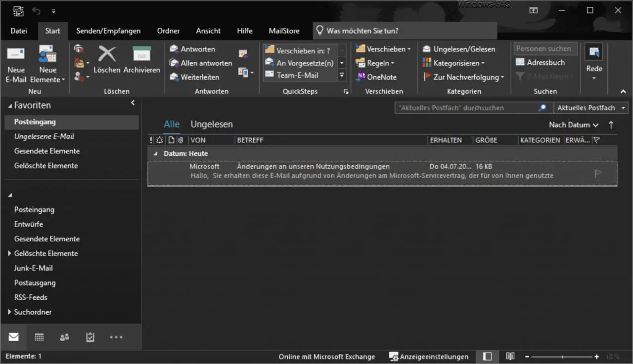Open the Neue Elemente dropdown
The height and width of the screenshot is (364, 633).
point(47,64)
